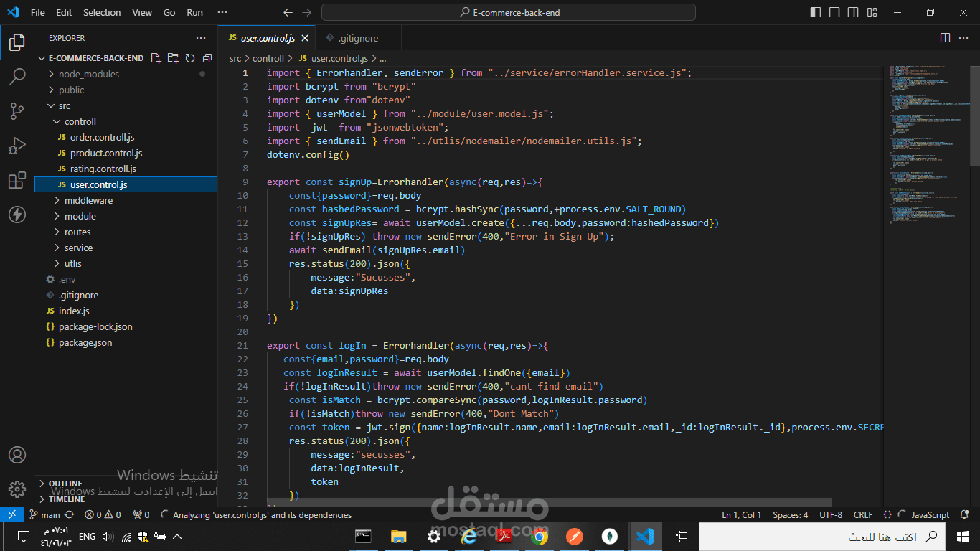This screenshot has width=980, height=551.
Task: Open the .env file in Explorer
Action: [x=126, y=279]
